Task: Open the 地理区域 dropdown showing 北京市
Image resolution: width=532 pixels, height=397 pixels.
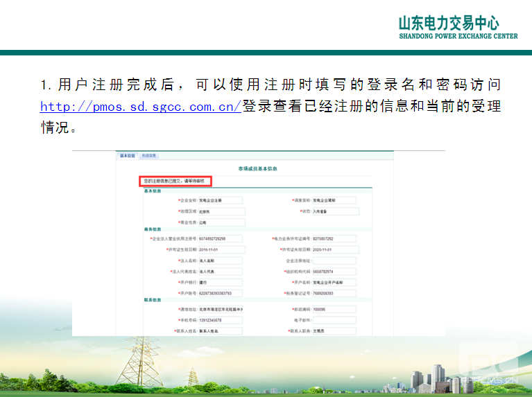Action: coord(221,211)
